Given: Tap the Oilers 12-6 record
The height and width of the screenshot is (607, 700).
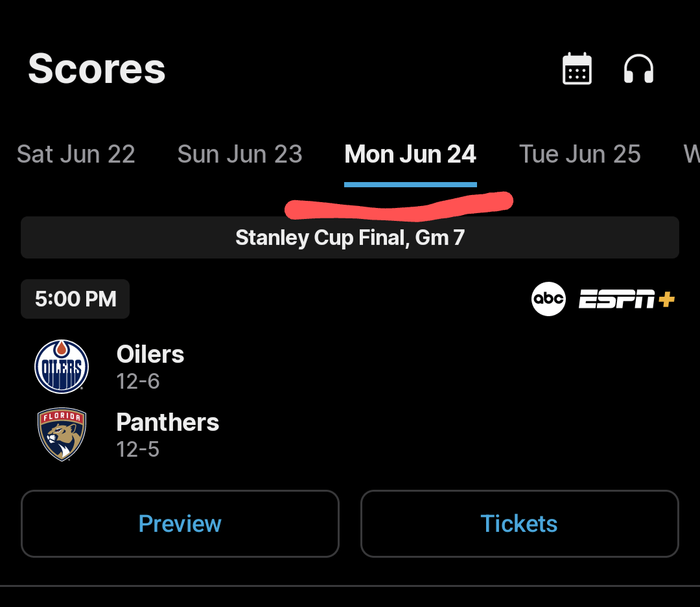Looking at the screenshot, I should coord(138,382).
